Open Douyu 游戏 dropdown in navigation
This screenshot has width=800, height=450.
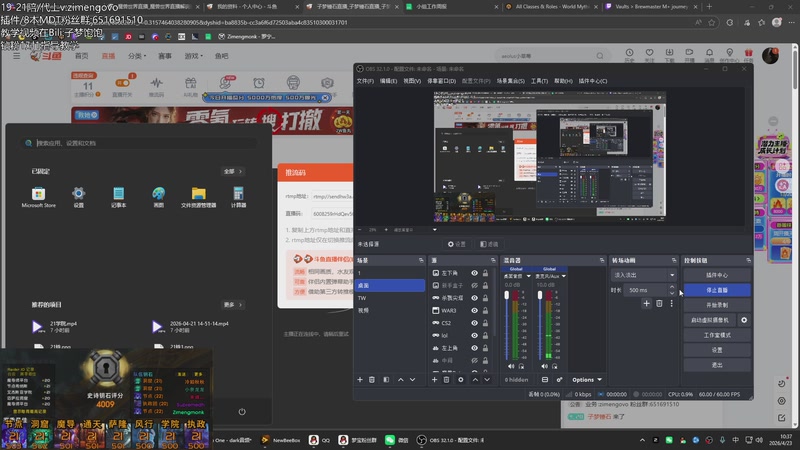tap(193, 56)
